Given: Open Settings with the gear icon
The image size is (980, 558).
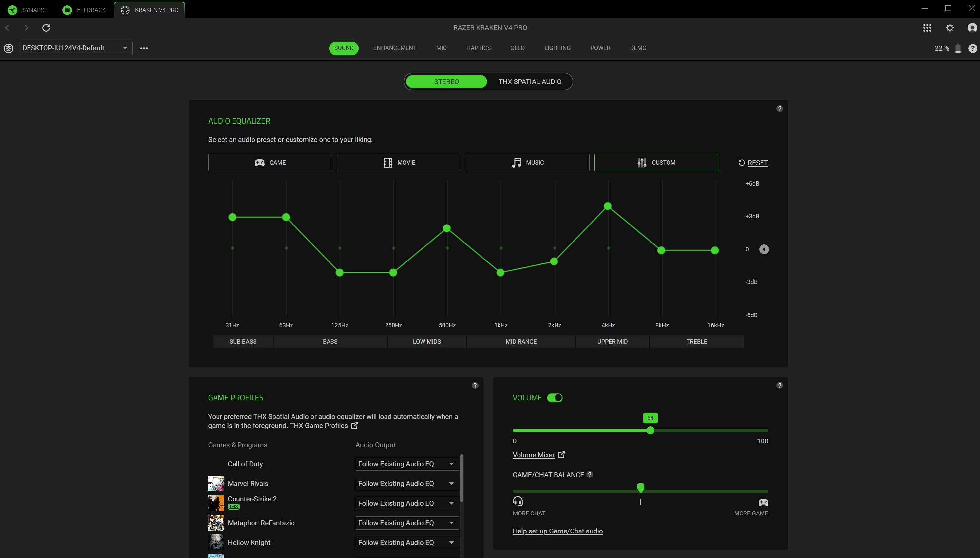Looking at the screenshot, I should (950, 27).
